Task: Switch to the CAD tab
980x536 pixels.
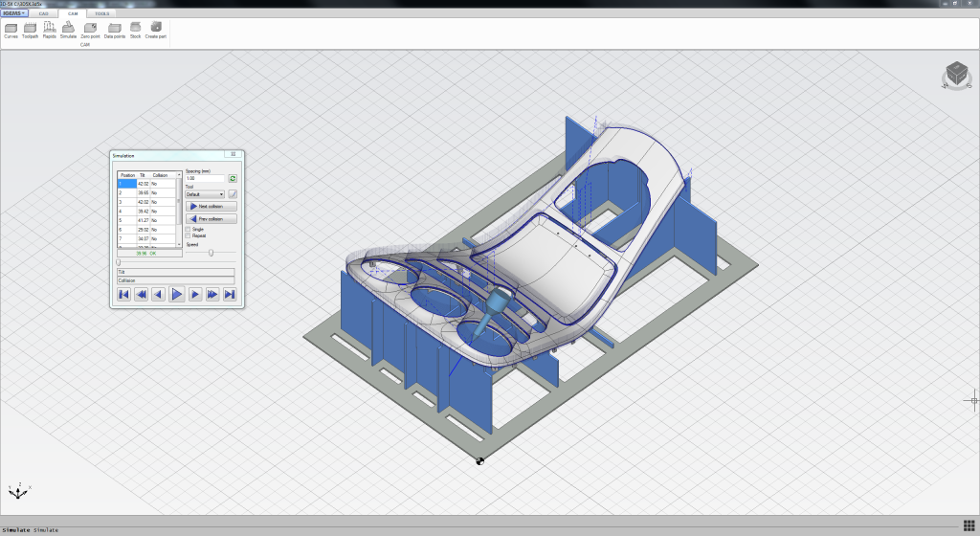Action: click(x=43, y=13)
